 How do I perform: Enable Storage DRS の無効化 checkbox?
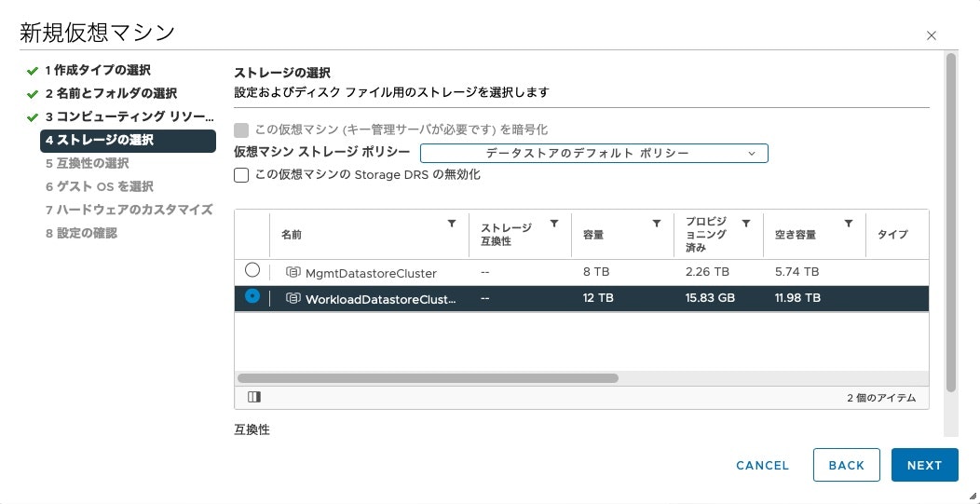click(241, 175)
